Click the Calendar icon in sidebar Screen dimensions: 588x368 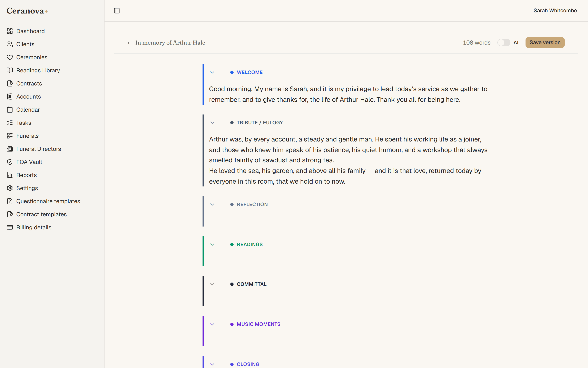[x=10, y=110]
